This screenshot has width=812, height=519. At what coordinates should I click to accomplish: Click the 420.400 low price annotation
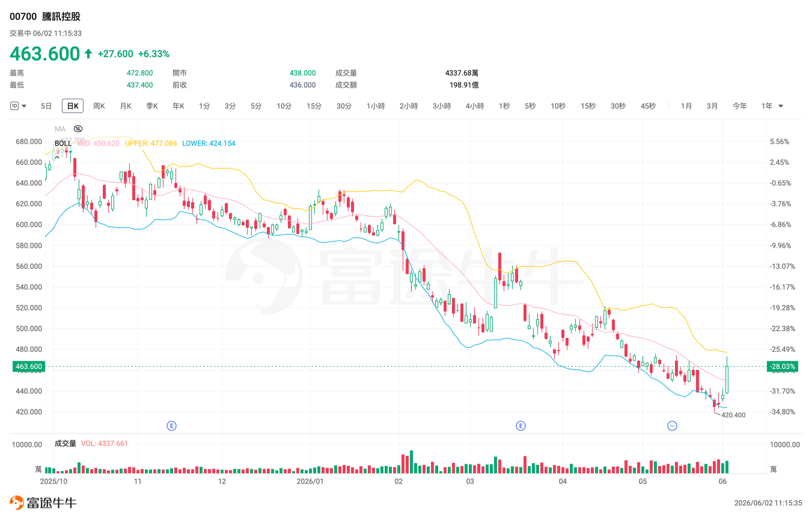coord(733,415)
